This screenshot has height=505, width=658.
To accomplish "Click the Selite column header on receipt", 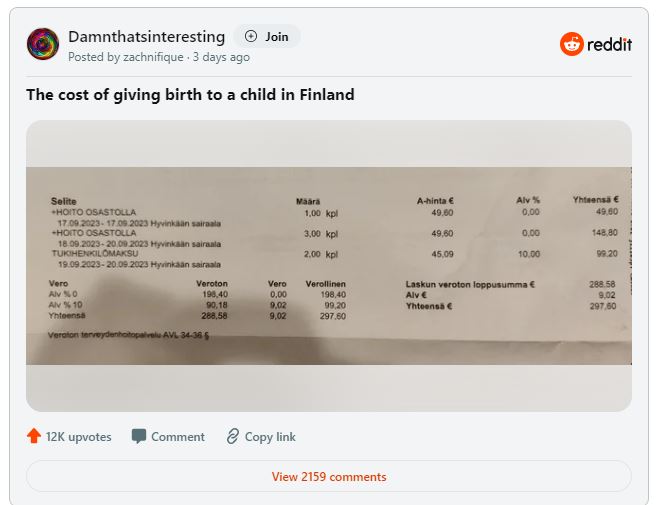I will [x=64, y=201].
